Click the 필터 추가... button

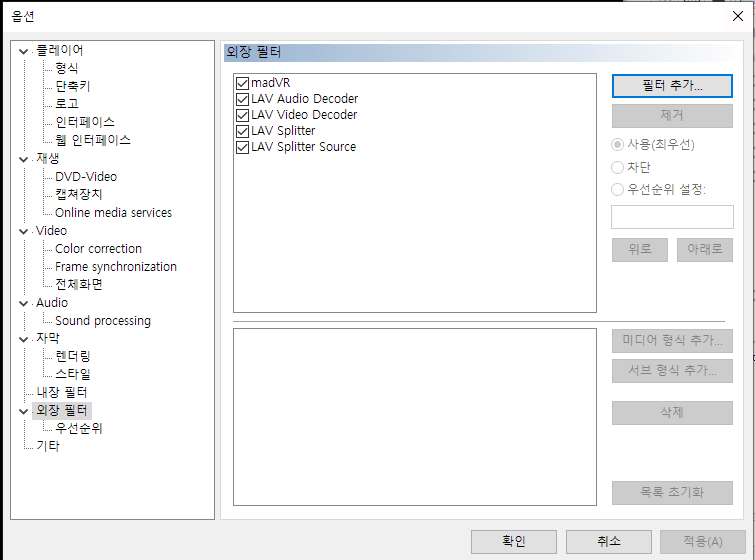click(x=672, y=86)
